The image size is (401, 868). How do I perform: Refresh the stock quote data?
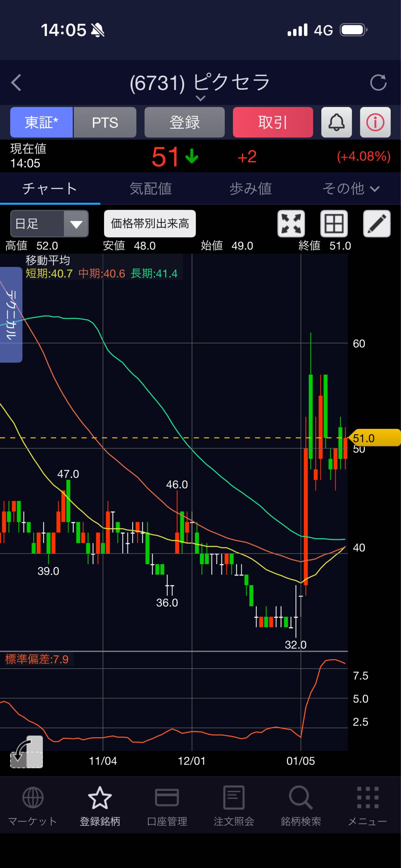pos(378,82)
